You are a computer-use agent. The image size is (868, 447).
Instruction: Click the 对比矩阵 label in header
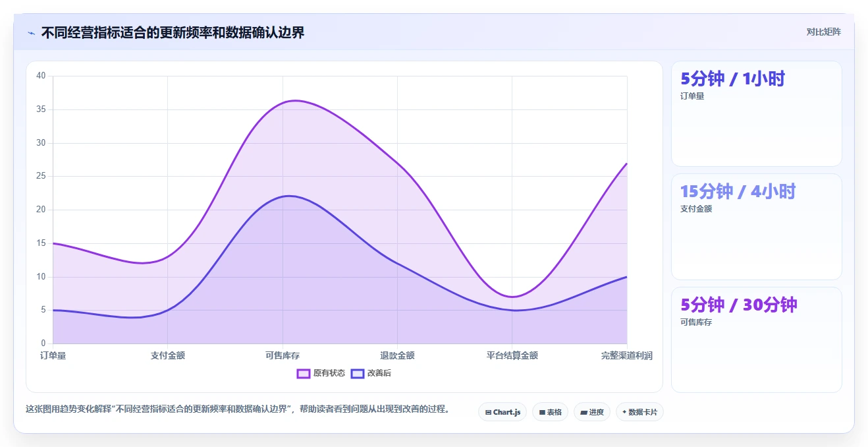(823, 32)
